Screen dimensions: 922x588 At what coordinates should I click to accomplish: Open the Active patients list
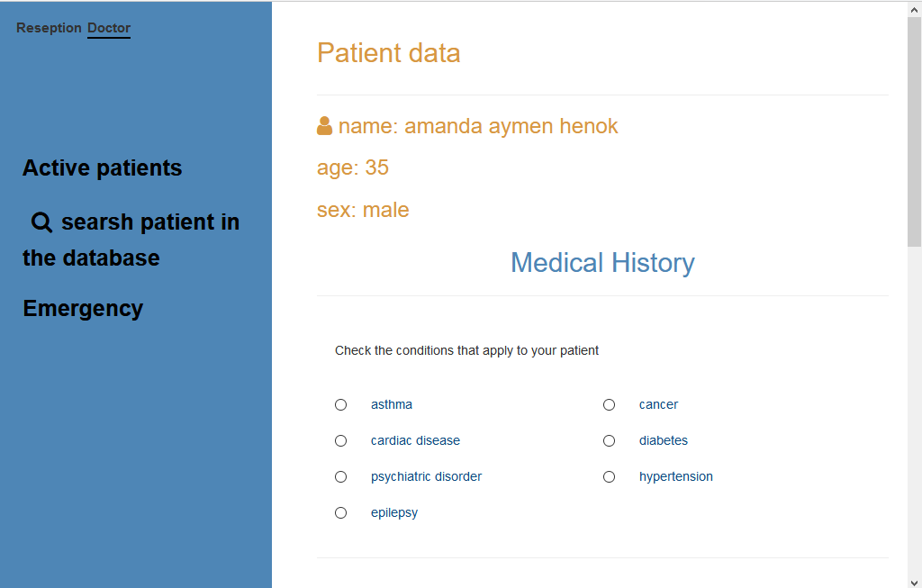[x=102, y=167]
